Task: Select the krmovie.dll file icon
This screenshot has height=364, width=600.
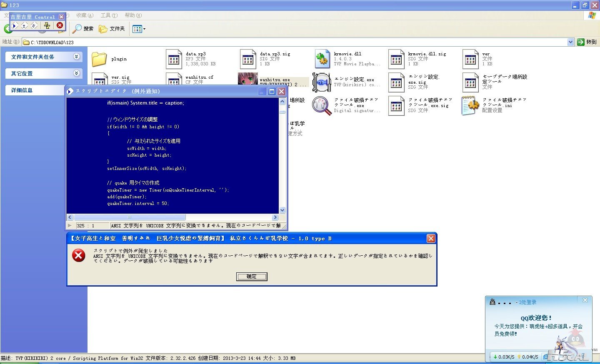Action: click(322, 59)
